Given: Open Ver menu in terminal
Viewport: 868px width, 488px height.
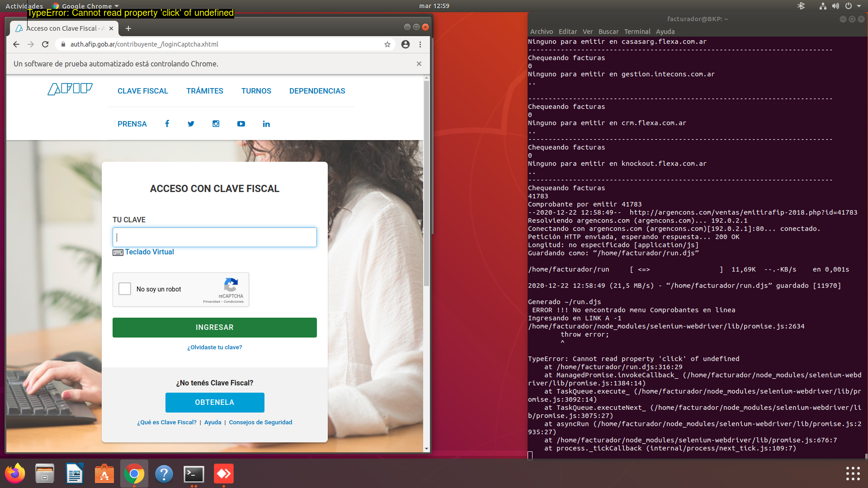Looking at the screenshot, I should point(588,32).
